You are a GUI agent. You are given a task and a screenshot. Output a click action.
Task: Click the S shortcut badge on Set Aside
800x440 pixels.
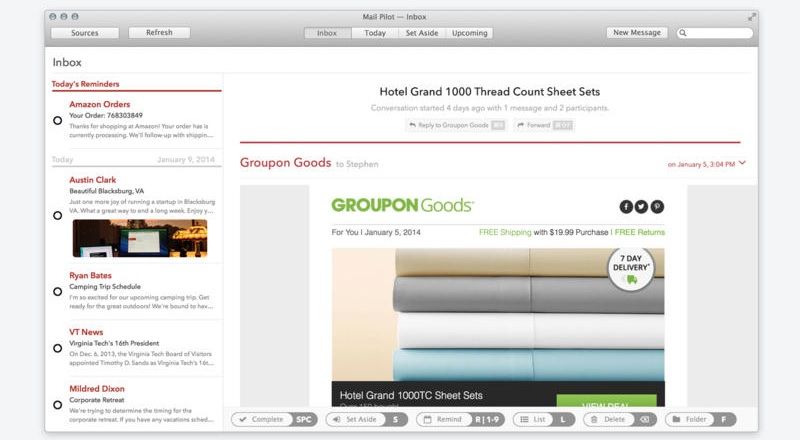(x=395, y=420)
